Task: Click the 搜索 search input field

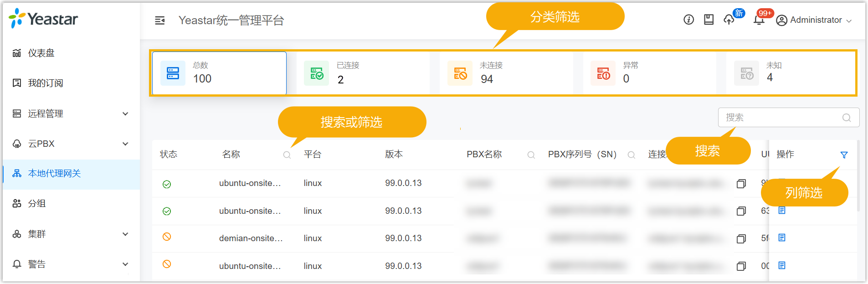Action: coord(781,118)
